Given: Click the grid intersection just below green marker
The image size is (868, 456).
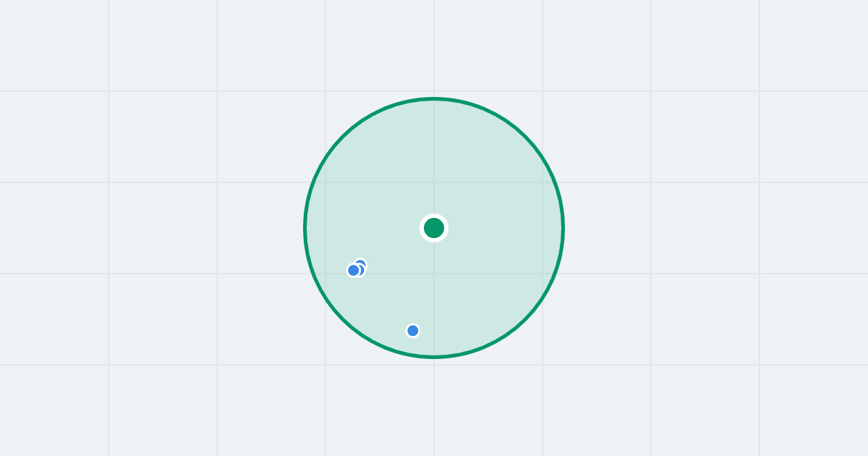Looking at the screenshot, I should (434, 274).
